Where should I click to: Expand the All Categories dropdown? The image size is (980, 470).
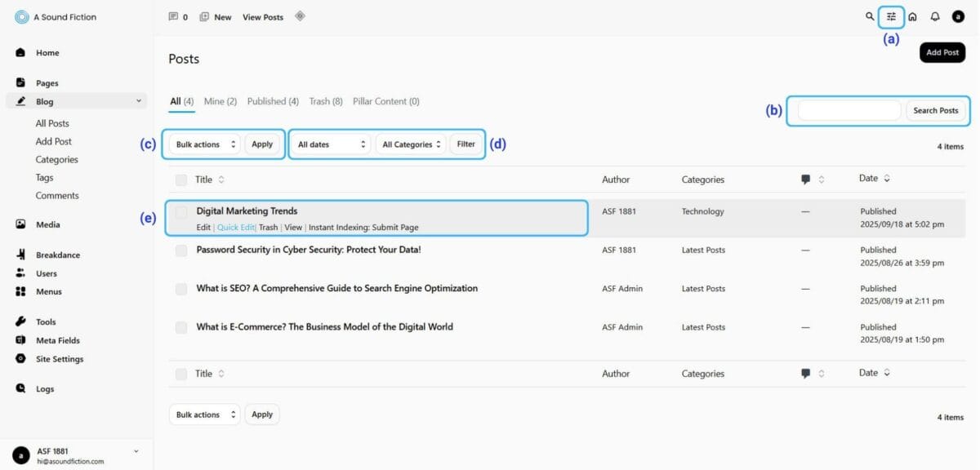pos(411,144)
